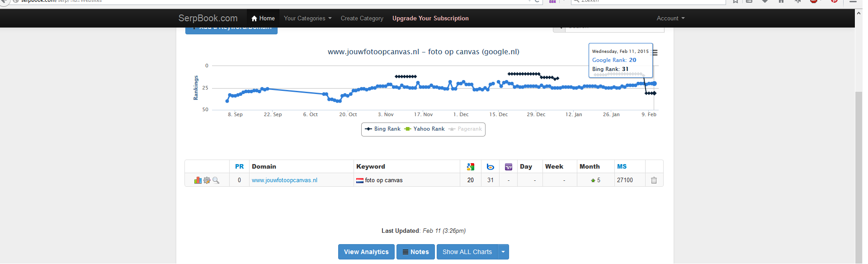Image resolution: width=868 pixels, height=264 pixels.
Task: Expand the Your Categories dropdown
Action: point(308,19)
